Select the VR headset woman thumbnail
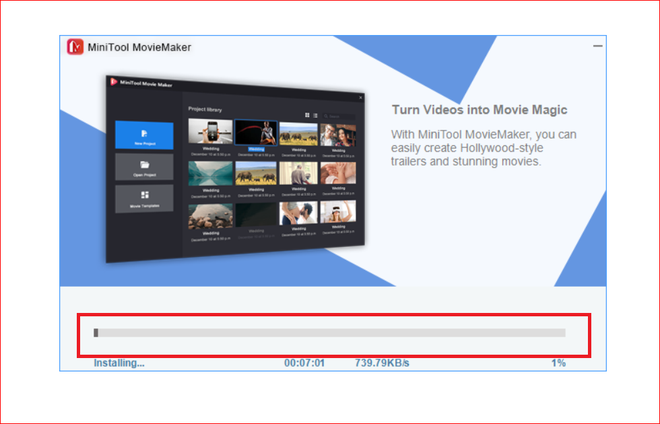This screenshot has width=660, height=424. [338, 211]
